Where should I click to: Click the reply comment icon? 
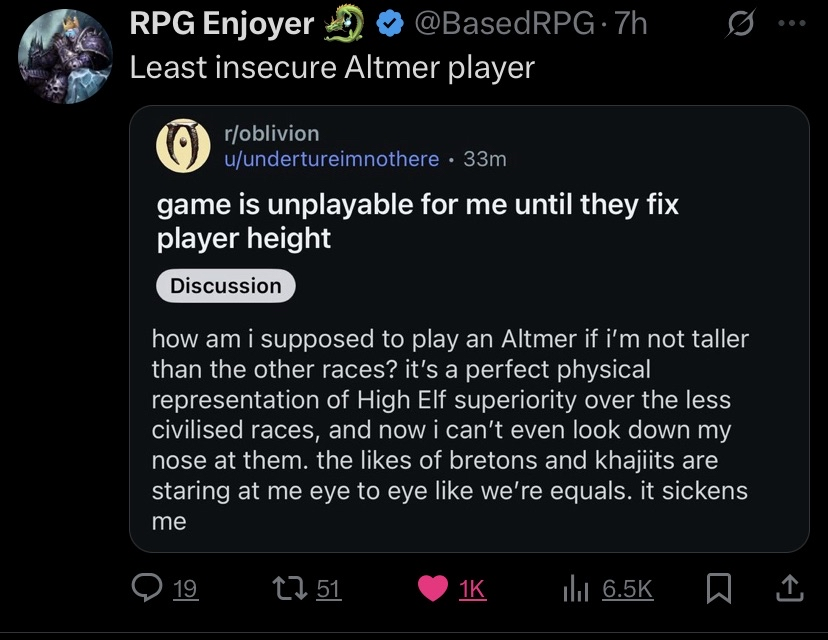(148, 589)
